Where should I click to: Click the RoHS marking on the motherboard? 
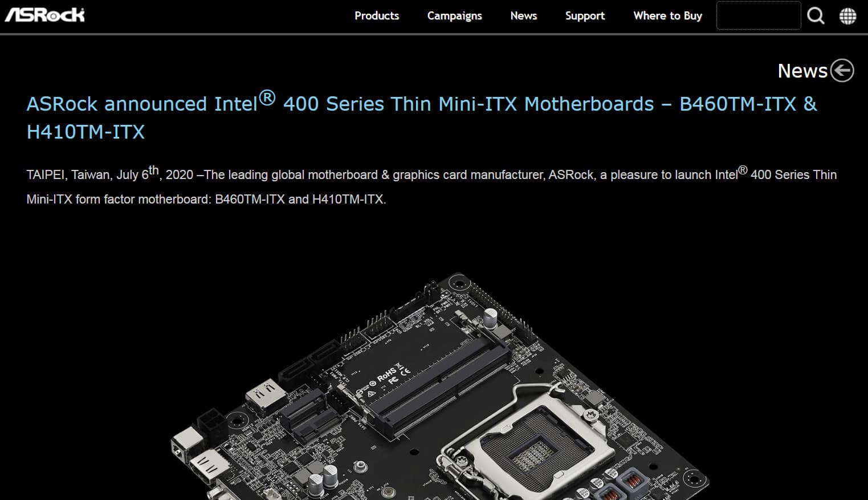[386, 375]
